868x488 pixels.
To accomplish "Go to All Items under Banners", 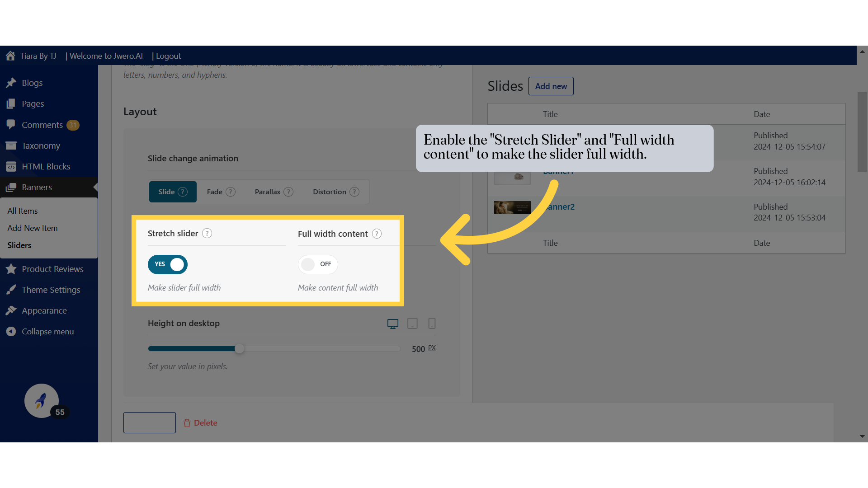I will click(23, 211).
